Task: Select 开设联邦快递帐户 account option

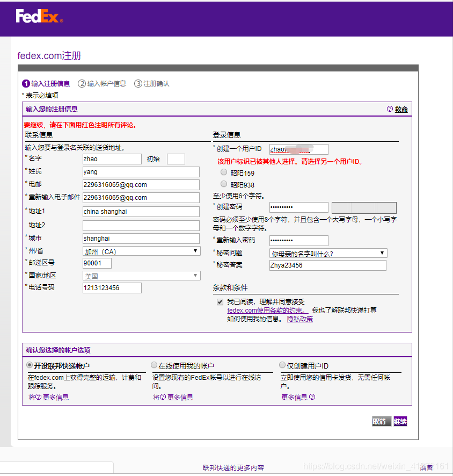Action: coord(30,365)
